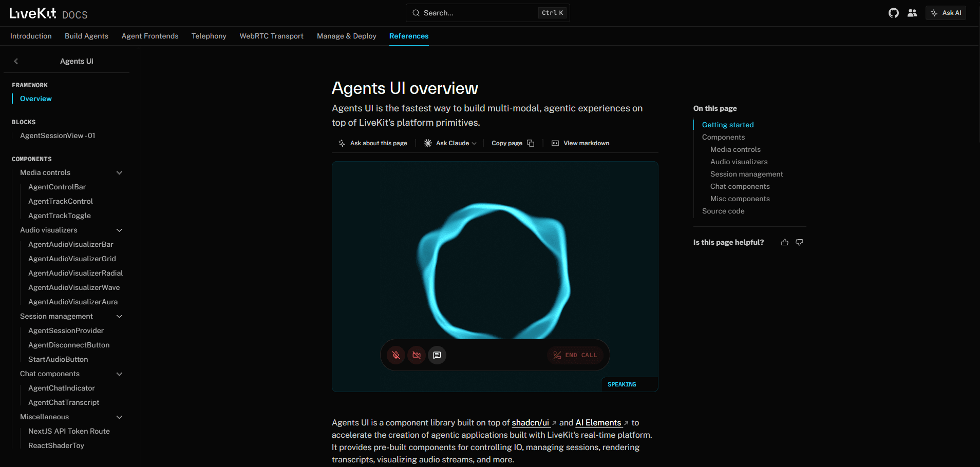Click the END CALL button
This screenshot has width=980, height=467.
tap(575, 355)
